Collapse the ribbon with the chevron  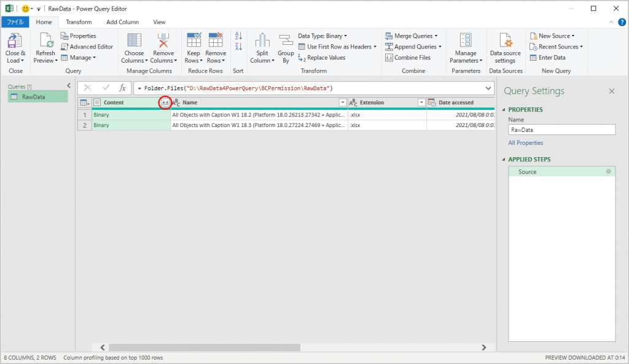[x=611, y=23]
